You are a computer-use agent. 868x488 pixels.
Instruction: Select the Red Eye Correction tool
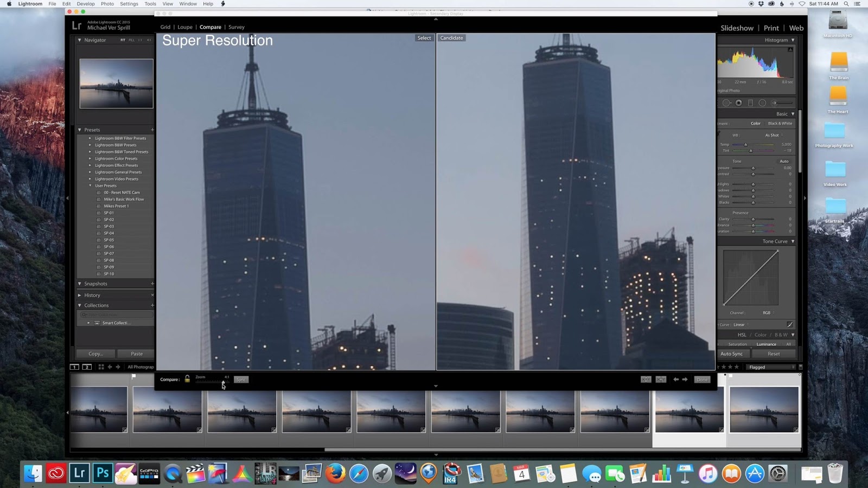(739, 102)
